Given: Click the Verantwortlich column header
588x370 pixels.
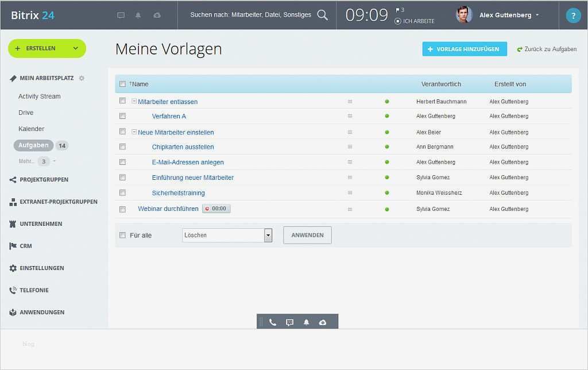Looking at the screenshot, I should point(441,84).
